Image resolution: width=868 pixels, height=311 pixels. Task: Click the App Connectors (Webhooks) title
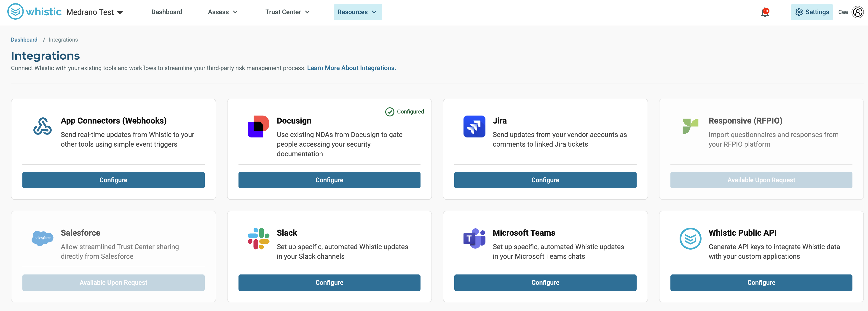tap(114, 121)
